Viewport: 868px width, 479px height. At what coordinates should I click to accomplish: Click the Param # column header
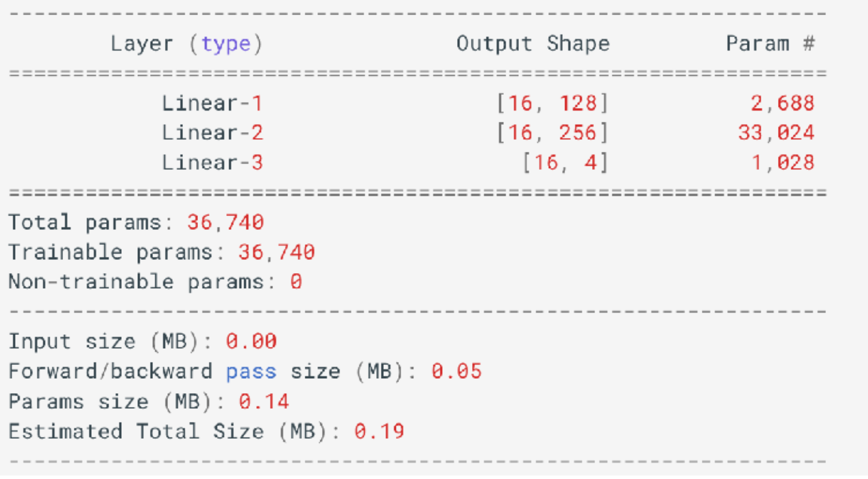770,43
